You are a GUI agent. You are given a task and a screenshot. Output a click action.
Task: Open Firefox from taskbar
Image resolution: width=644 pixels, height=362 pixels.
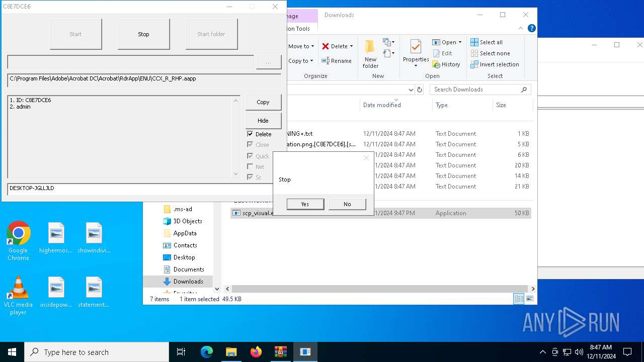click(256, 352)
